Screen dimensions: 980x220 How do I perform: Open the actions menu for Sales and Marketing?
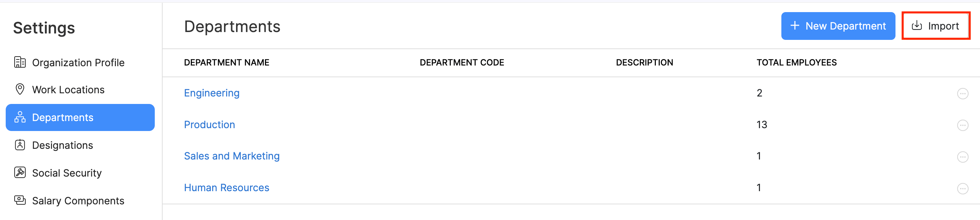click(x=963, y=156)
